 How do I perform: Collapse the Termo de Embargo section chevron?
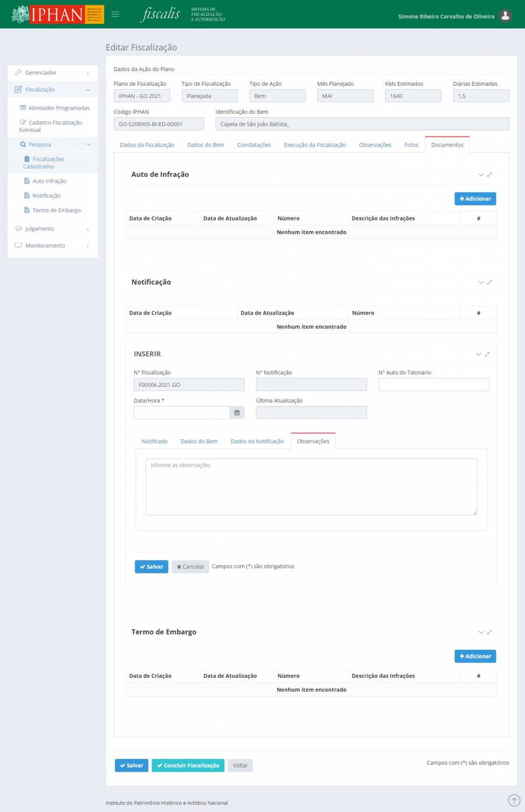(481, 632)
